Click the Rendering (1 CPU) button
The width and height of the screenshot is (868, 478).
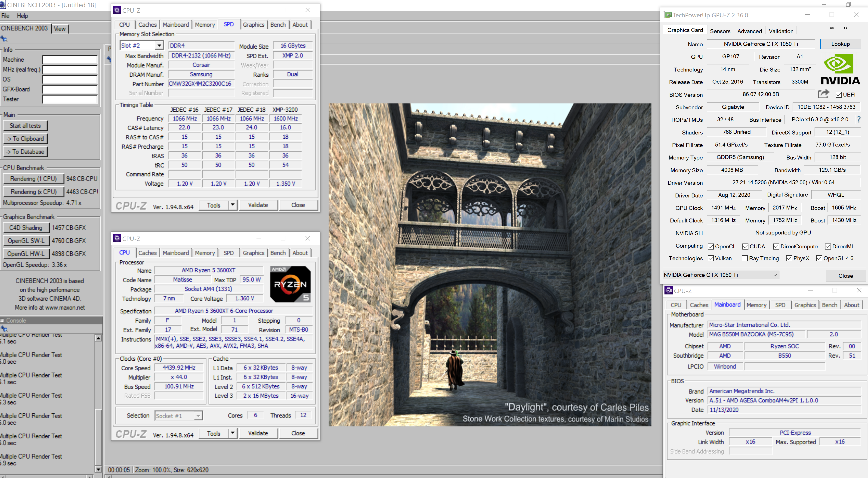click(x=33, y=179)
